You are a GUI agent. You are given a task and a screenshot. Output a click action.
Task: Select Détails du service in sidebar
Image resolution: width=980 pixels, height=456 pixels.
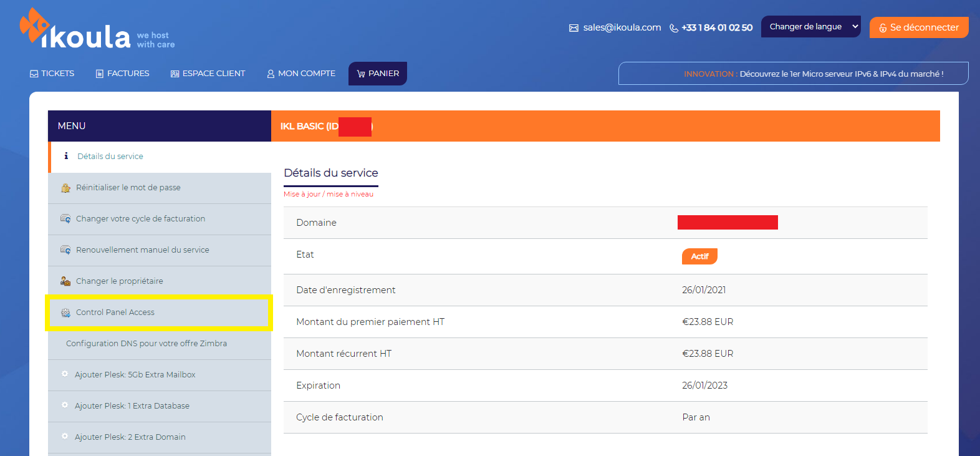pos(160,157)
